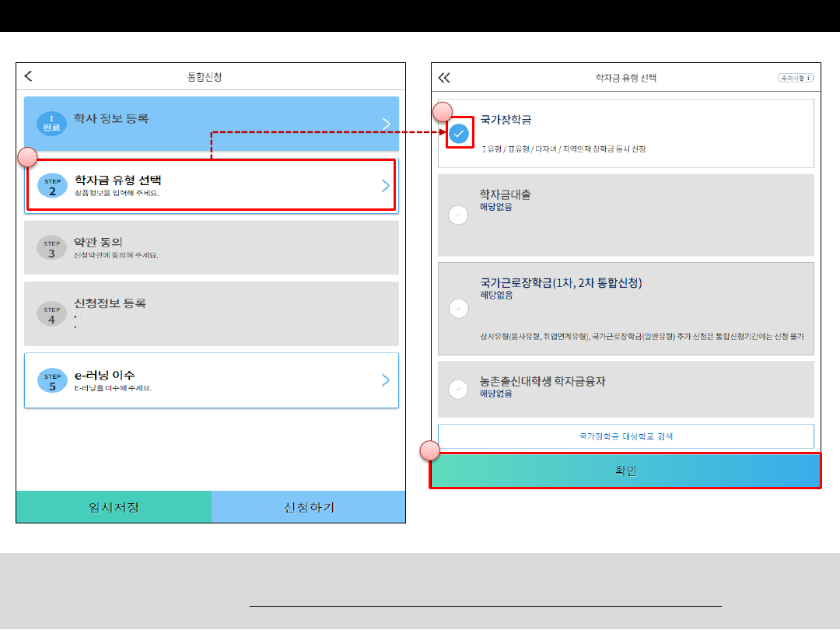Click the STEP 3 circle badge
This screenshot has width=840, height=630.
(51, 248)
